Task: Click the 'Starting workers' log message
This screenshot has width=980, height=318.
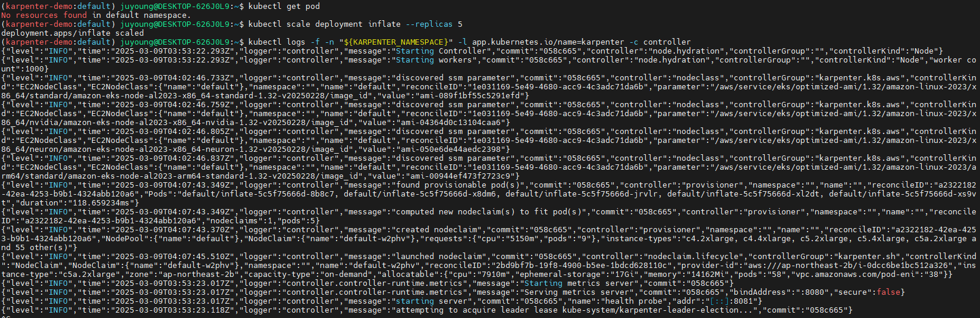Action: click(x=434, y=60)
